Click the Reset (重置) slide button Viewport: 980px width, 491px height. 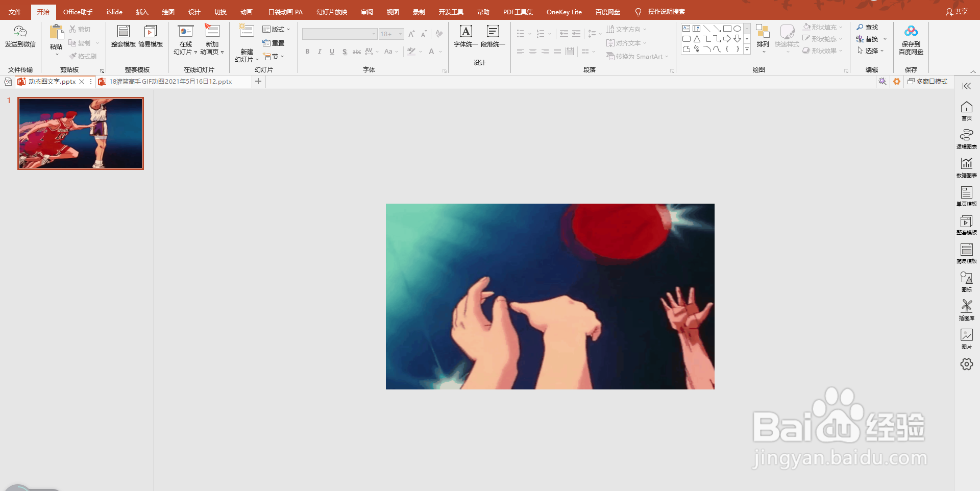[x=274, y=43]
